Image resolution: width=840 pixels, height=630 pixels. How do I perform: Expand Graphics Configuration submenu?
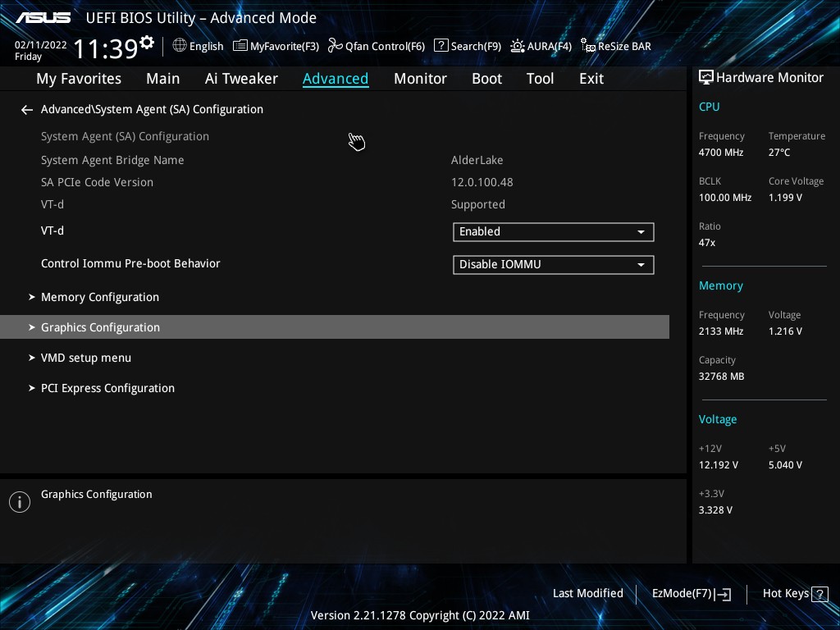tap(100, 327)
